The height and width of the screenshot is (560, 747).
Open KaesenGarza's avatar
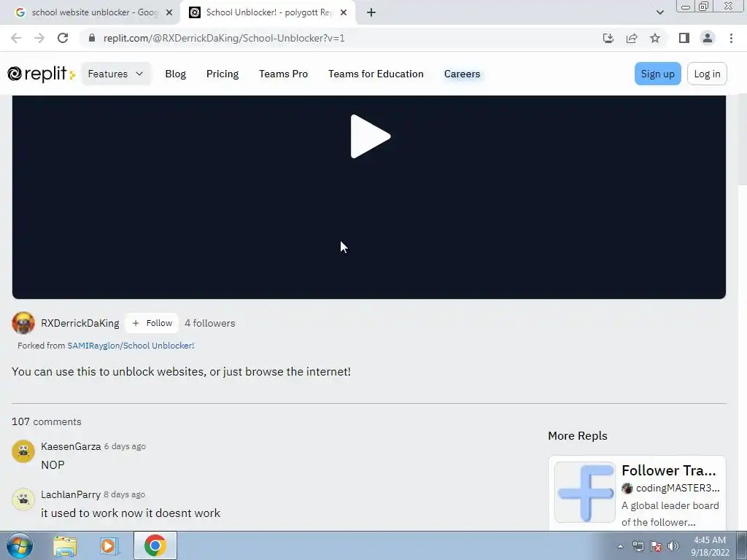(x=23, y=451)
